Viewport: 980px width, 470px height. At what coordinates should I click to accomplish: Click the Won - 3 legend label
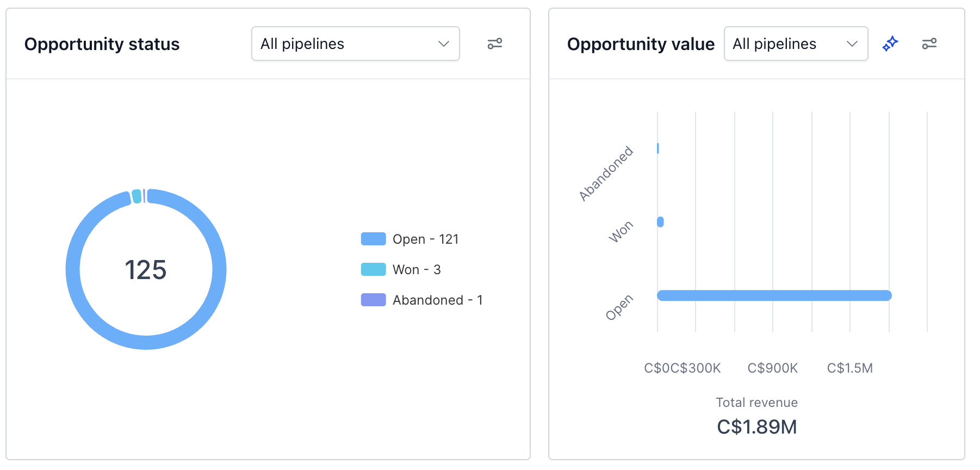417,270
